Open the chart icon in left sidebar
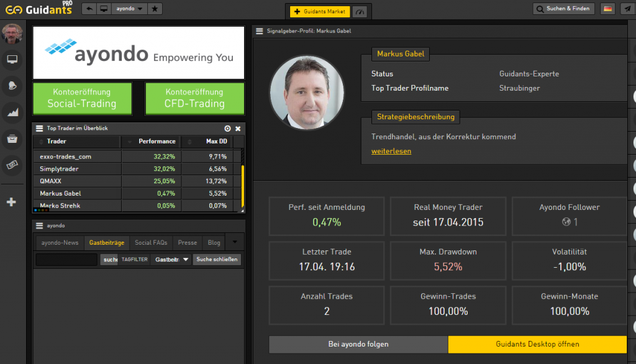Screen dimensions: 636x364 click(x=11, y=112)
